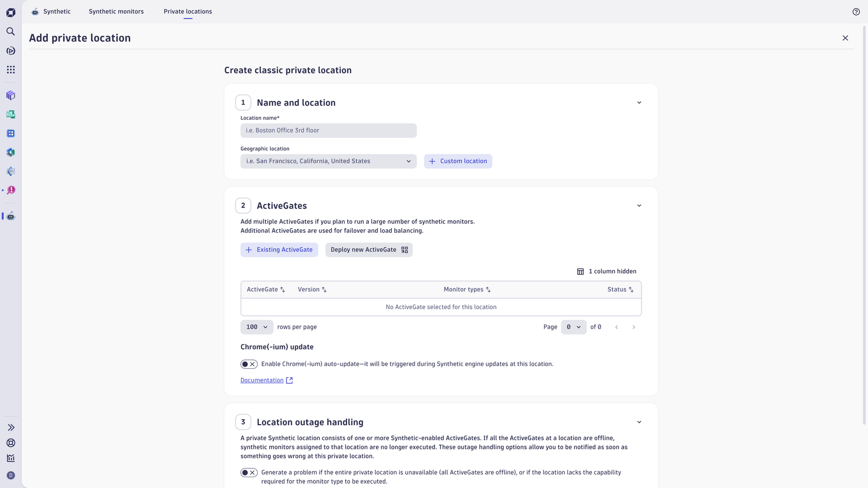Click 'Create classic private location' heading
The width and height of the screenshot is (868, 488).
pyautogui.click(x=288, y=70)
